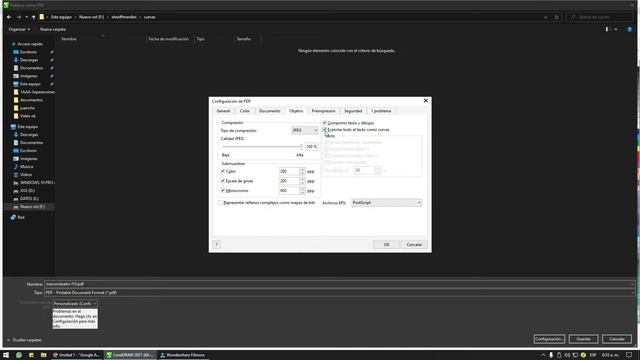Switch to CorelDRAW 2021 taskbar button
Viewport: 640px width, 360px height.
click(130, 355)
